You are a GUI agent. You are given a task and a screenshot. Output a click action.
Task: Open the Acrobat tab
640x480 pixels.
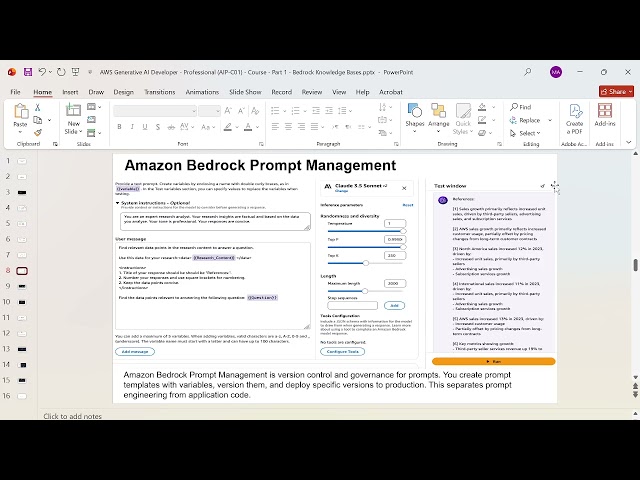pyautogui.click(x=391, y=92)
